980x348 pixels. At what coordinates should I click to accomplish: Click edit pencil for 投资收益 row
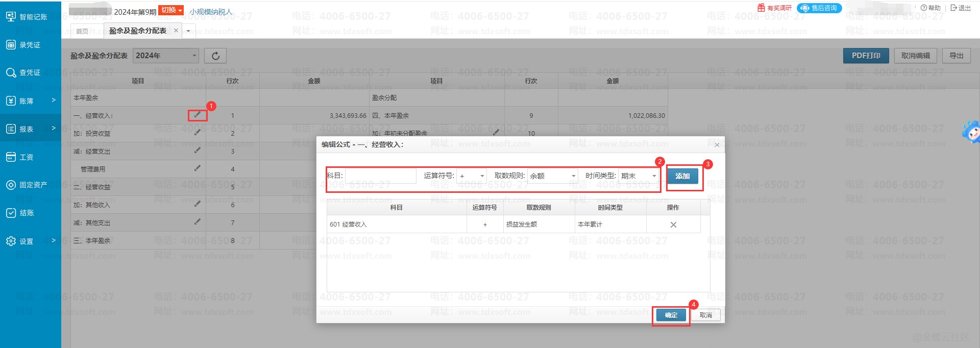pos(197,133)
